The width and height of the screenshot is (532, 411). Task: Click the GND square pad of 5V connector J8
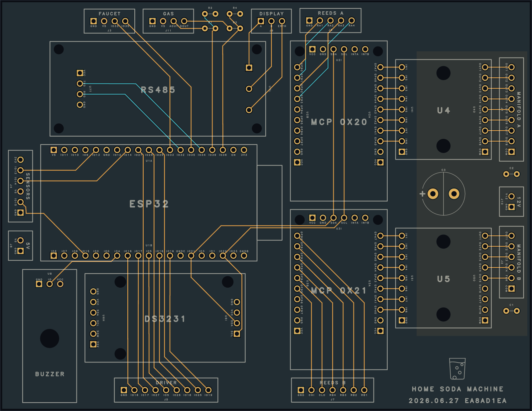[x=21, y=251]
